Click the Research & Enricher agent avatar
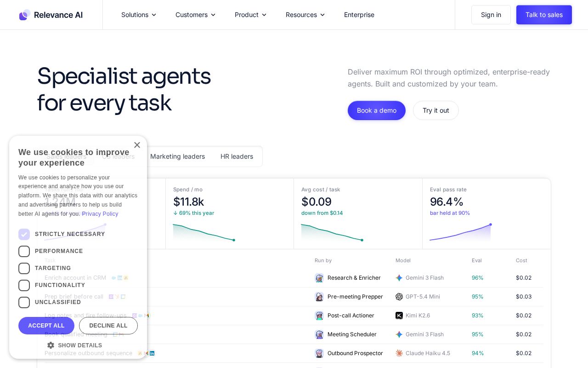The height and width of the screenshot is (368, 588). point(319,278)
